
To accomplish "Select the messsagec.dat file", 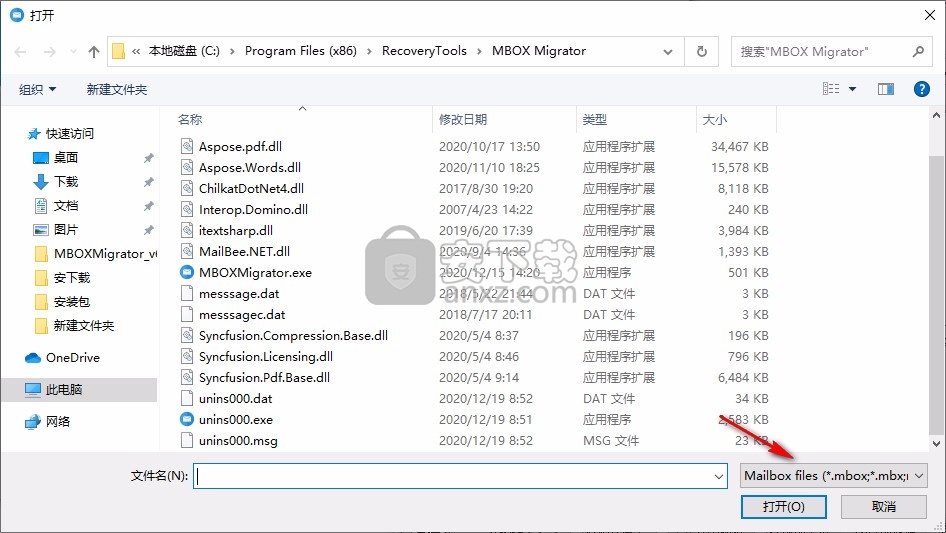I will coord(242,314).
